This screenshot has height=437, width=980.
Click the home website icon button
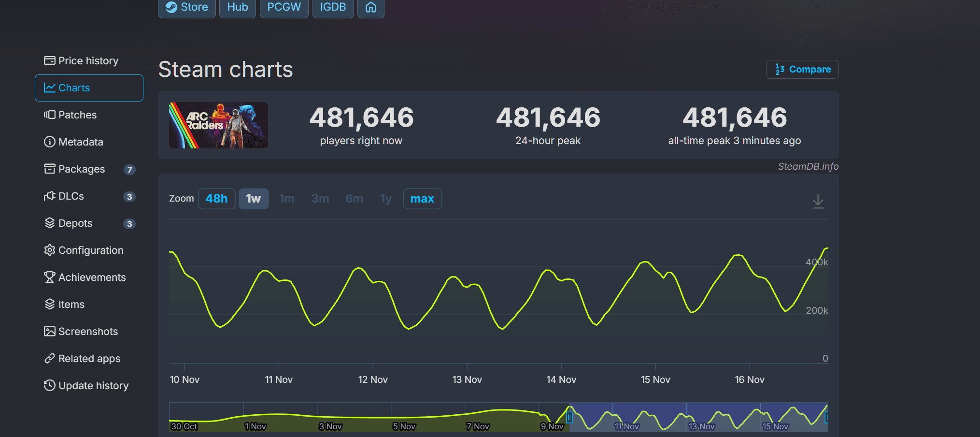[371, 8]
